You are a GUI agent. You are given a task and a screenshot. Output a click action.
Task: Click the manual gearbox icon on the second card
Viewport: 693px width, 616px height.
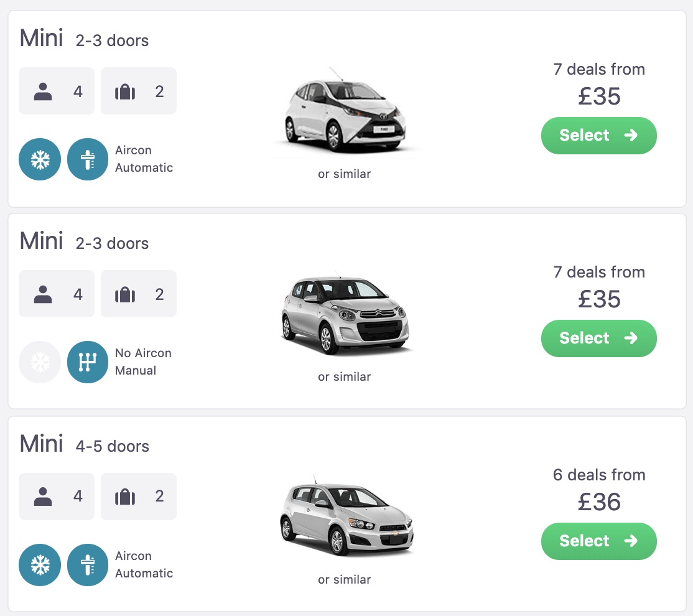click(x=88, y=362)
